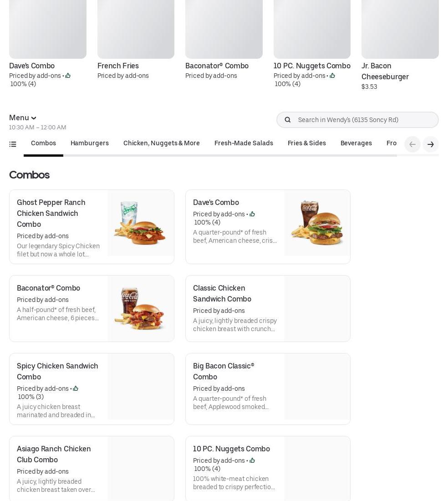Screen dimensions: 448x501
Task: Click thumbs-up icon on featured Dave's Combo
Action: tap(68, 76)
